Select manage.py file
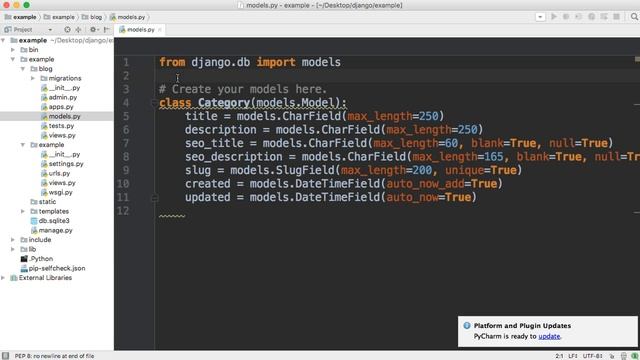640x360 pixels. [52, 231]
